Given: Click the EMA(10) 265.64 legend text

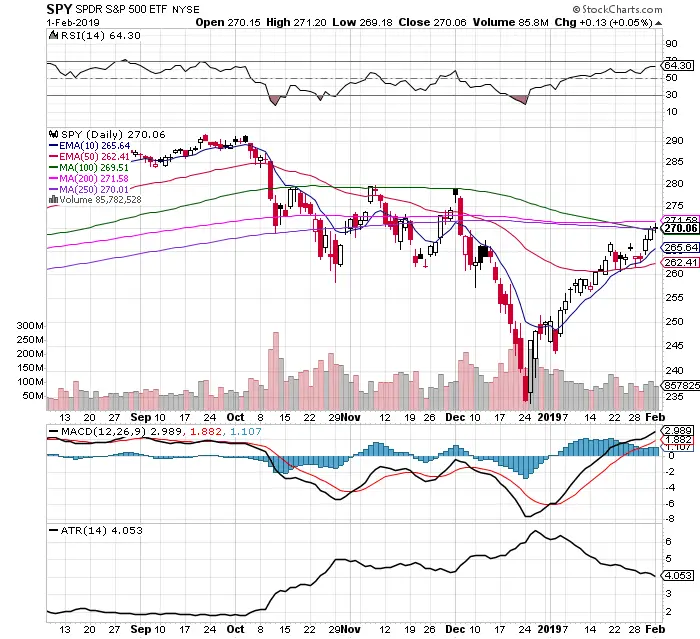Looking at the screenshot, I should (x=95, y=146).
